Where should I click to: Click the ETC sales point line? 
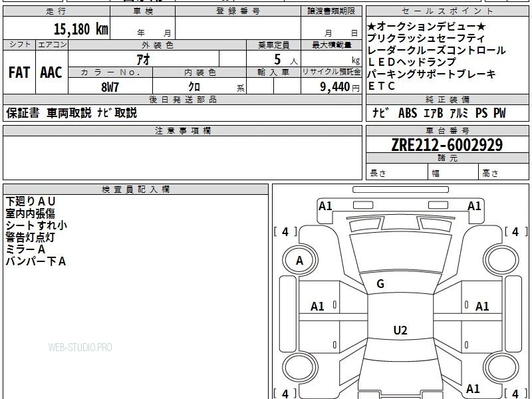(381, 86)
